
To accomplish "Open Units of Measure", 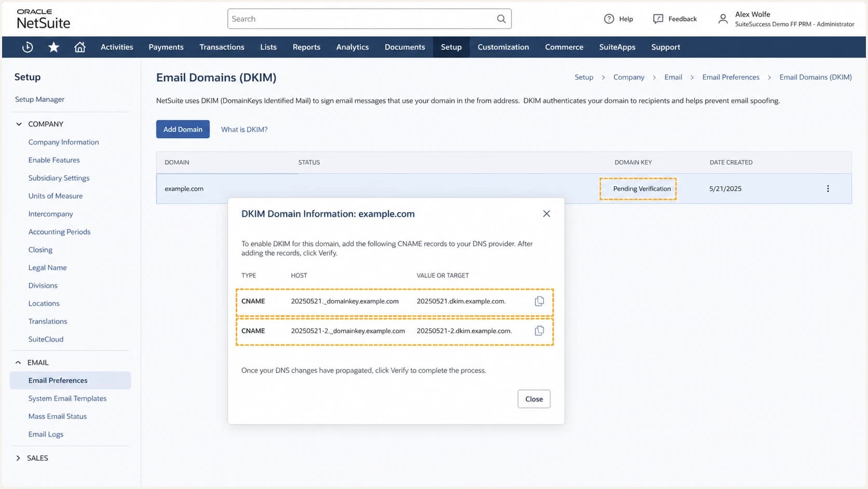I will (x=56, y=196).
